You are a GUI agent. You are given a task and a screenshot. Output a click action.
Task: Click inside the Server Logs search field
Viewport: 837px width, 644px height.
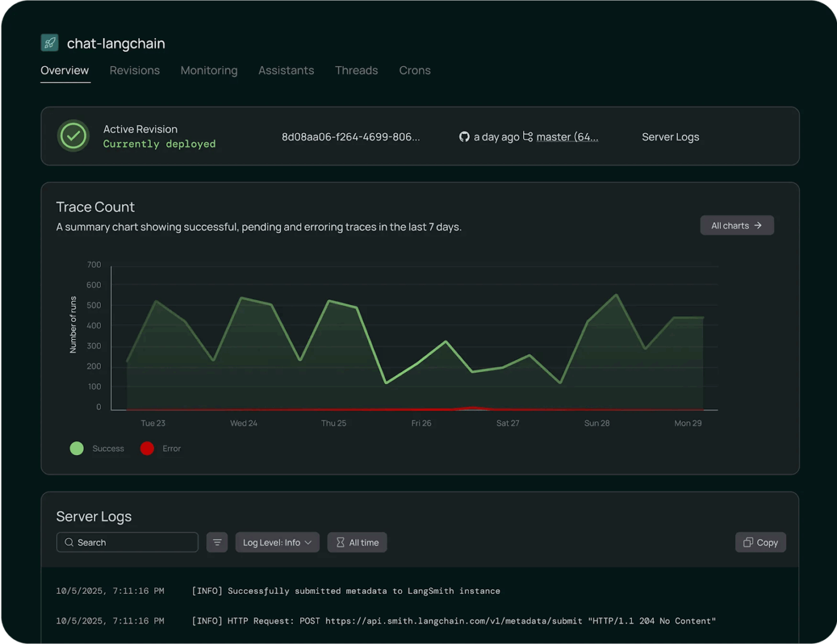click(x=127, y=542)
